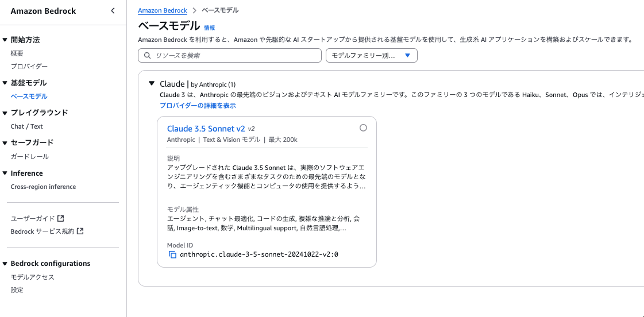Click the ベースモデル breadcrumb text

point(219,10)
